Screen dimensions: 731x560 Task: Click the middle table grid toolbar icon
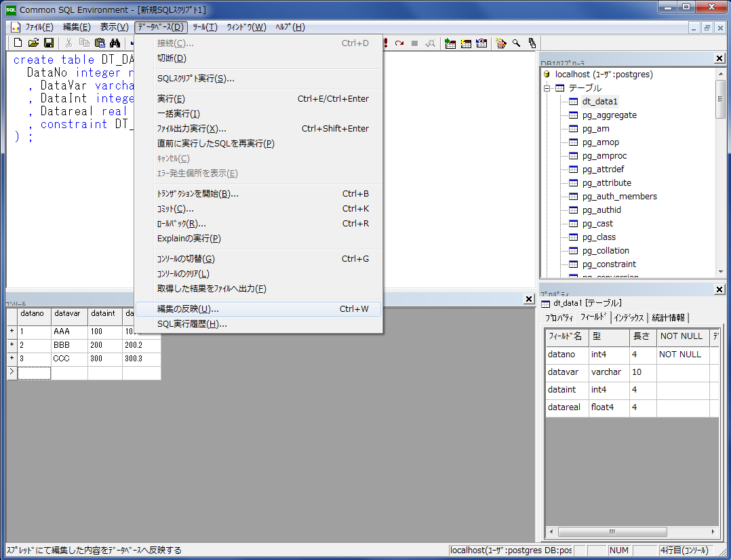(466, 43)
